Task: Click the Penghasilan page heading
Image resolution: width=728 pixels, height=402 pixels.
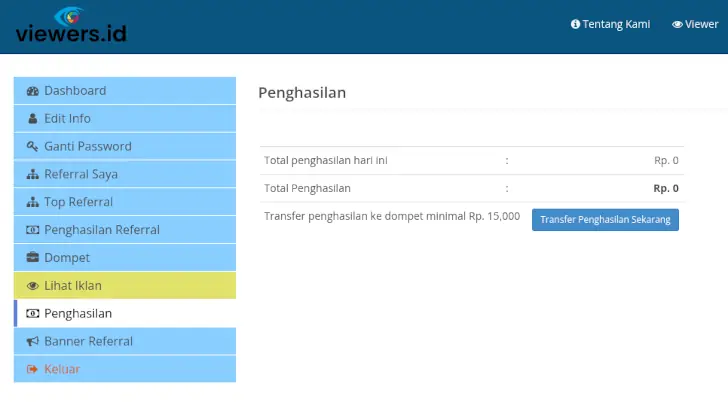Action: (x=302, y=93)
